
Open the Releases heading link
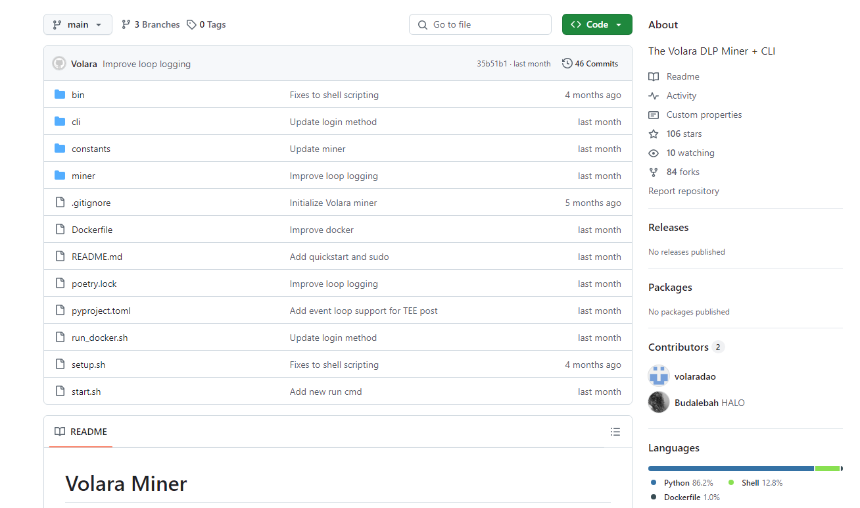[x=668, y=228]
